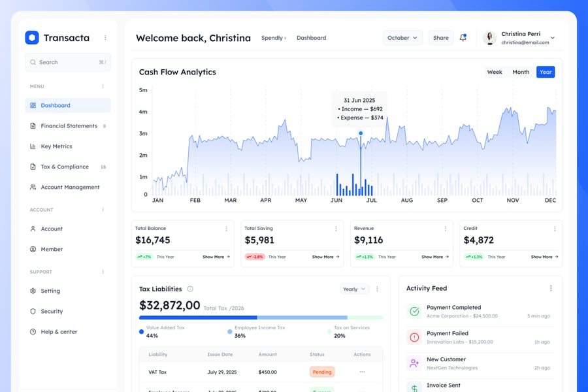Viewport: 588px width, 392px height.
Task: Click the Tax Liabilities progress bar
Action: pyautogui.click(x=261, y=318)
